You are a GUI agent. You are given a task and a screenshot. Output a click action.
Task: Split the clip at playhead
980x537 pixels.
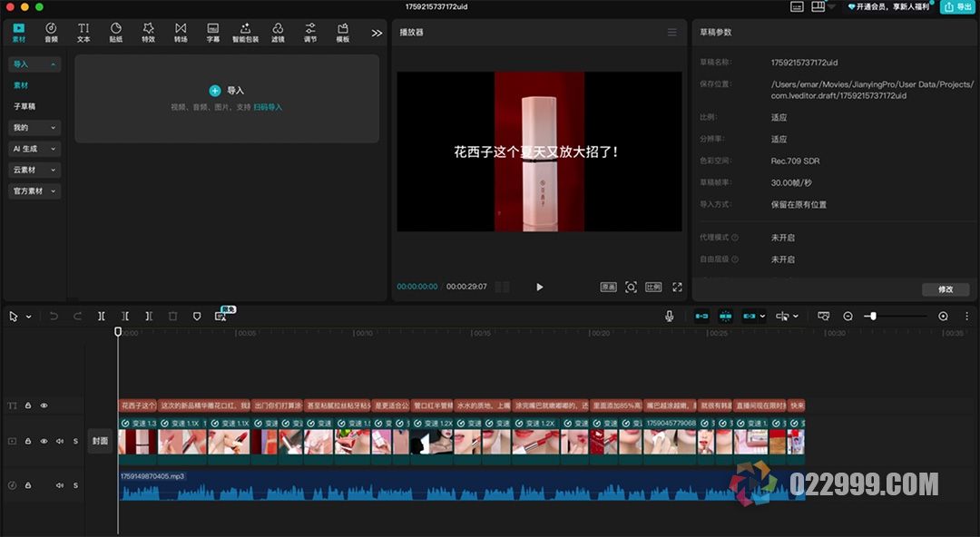(102, 317)
